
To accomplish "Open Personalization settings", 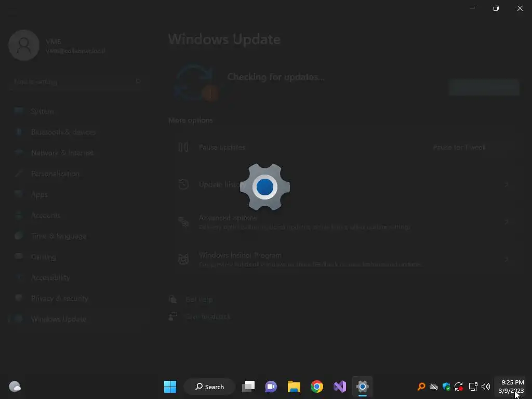I will tap(78, 174).
